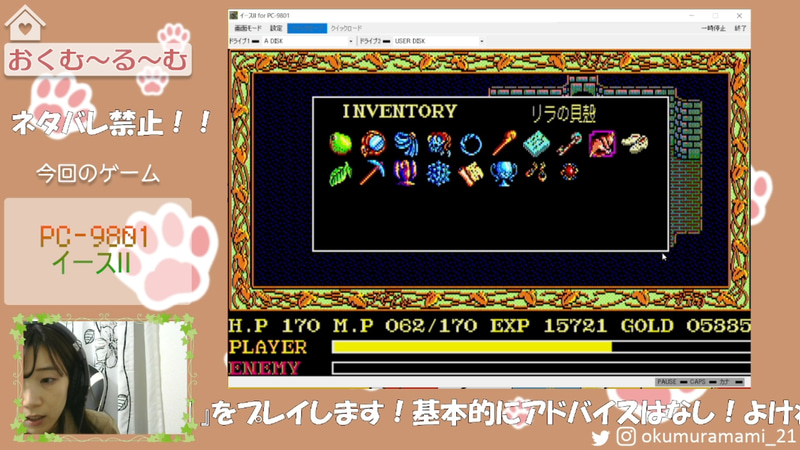Select the orange staff item

pyautogui.click(x=504, y=143)
